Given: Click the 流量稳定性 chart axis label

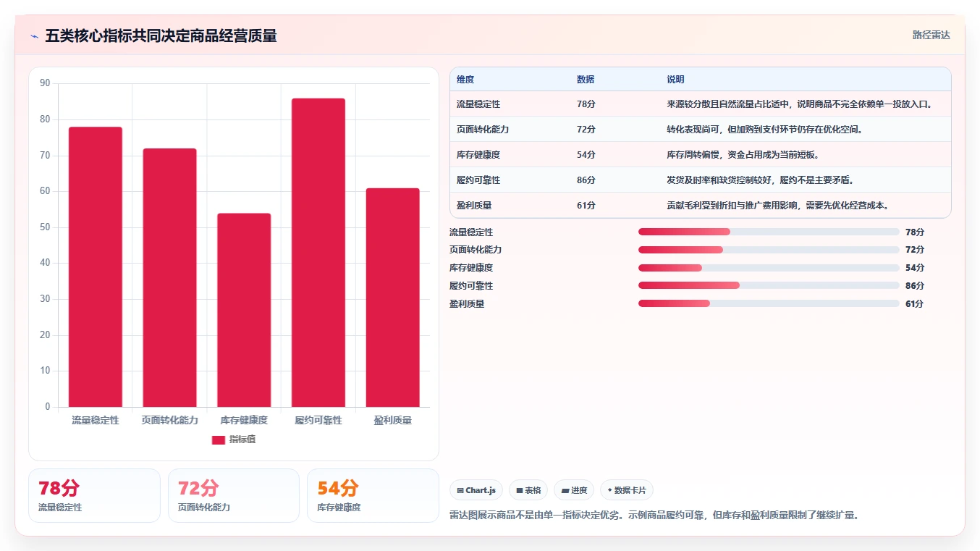Looking at the screenshot, I should coord(96,420).
